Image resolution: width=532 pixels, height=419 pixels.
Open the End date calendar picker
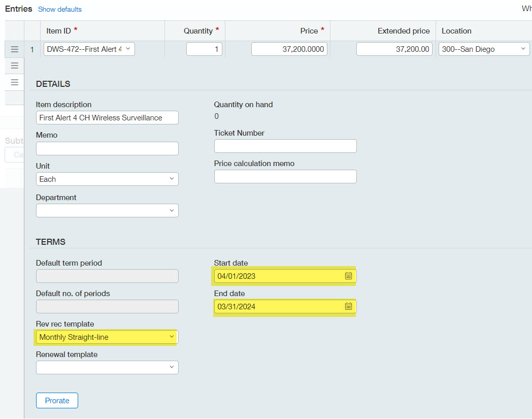tap(348, 306)
